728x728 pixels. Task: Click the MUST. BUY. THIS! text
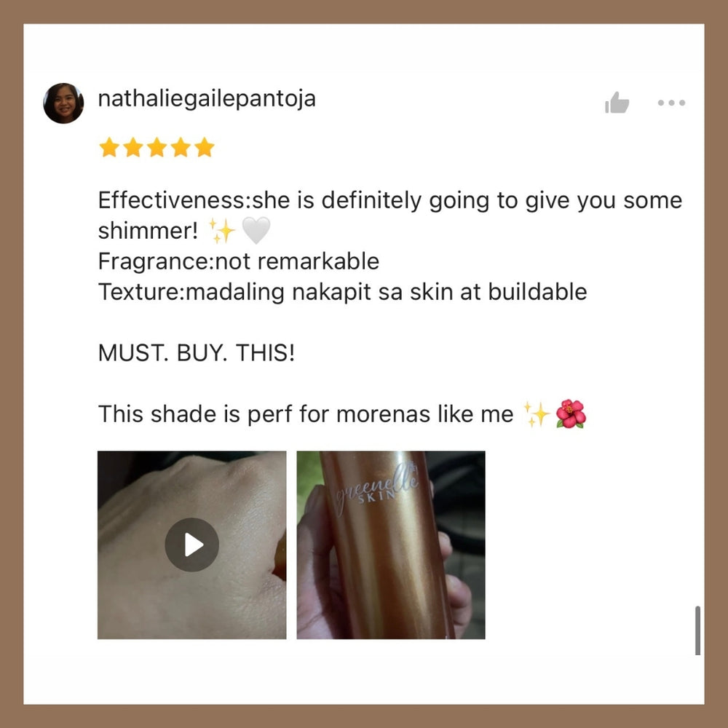coord(197,353)
